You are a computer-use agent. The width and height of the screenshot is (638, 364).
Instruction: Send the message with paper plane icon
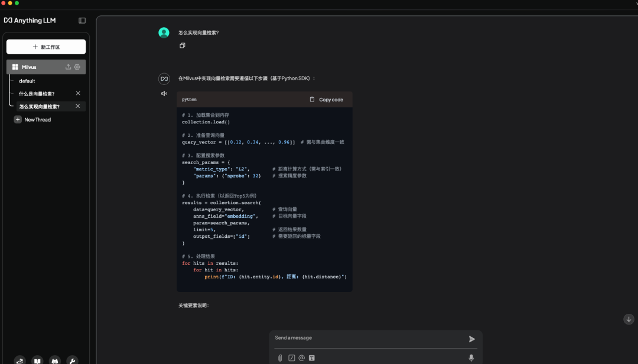pyautogui.click(x=471, y=339)
